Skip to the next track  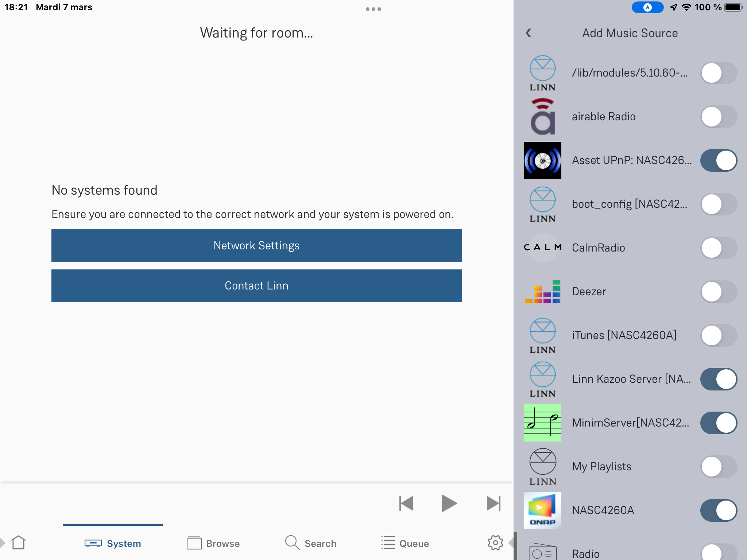(x=494, y=503)
